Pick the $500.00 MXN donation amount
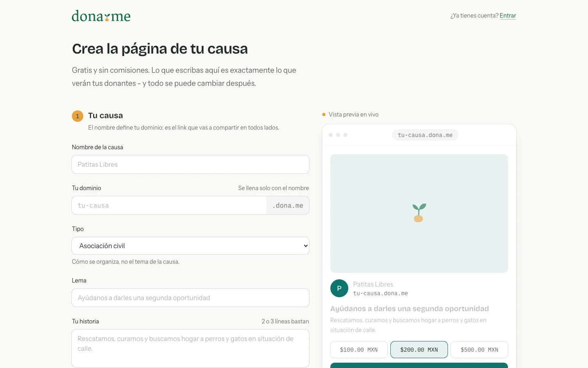Viewport: 588px width, 368px height. tap(479, 350)
